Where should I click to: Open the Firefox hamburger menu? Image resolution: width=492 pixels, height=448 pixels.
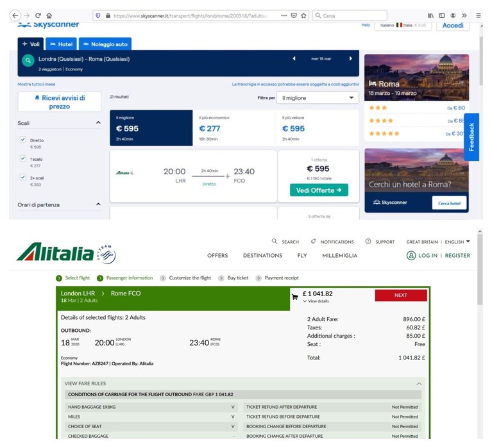click(478, 15)
